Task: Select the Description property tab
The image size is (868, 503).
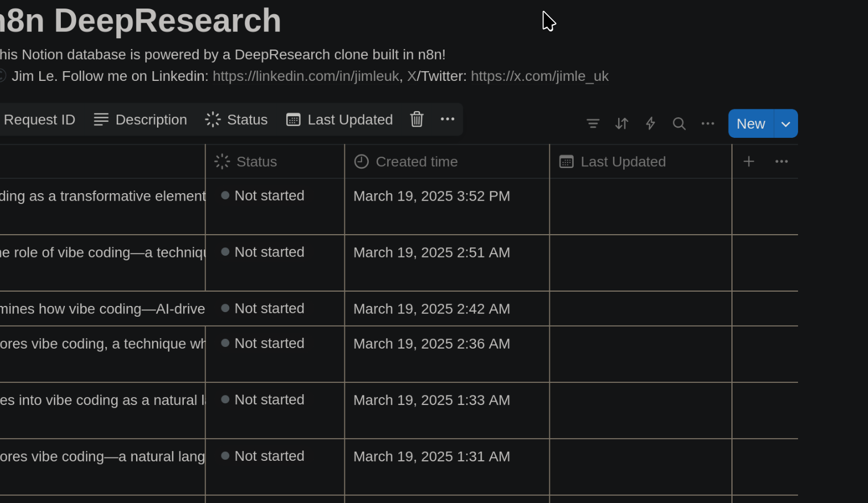Action: click(x=140, y=120)
